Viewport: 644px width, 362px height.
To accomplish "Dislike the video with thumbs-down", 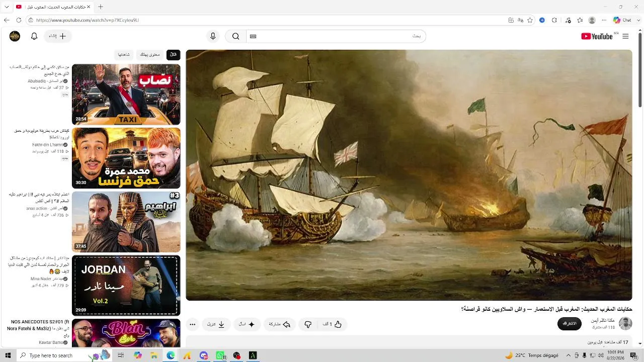I will tap(308, 324).
